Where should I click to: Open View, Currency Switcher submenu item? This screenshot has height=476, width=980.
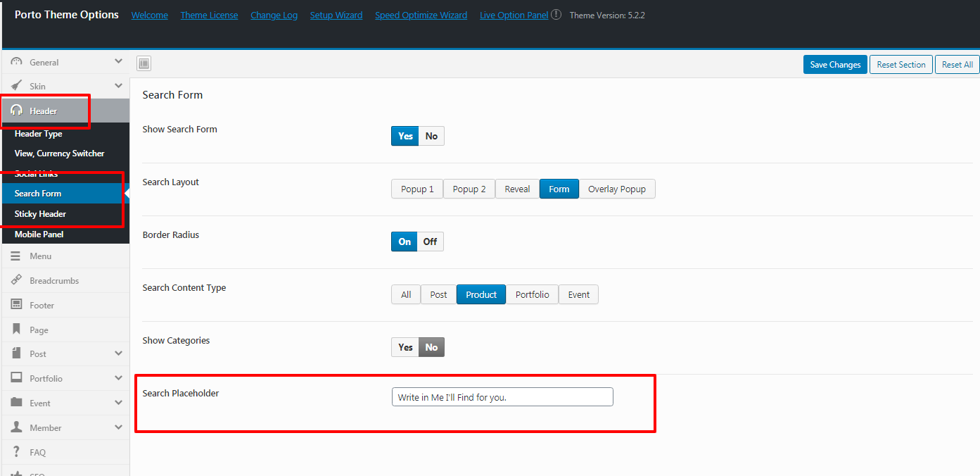tap(65, 153)
